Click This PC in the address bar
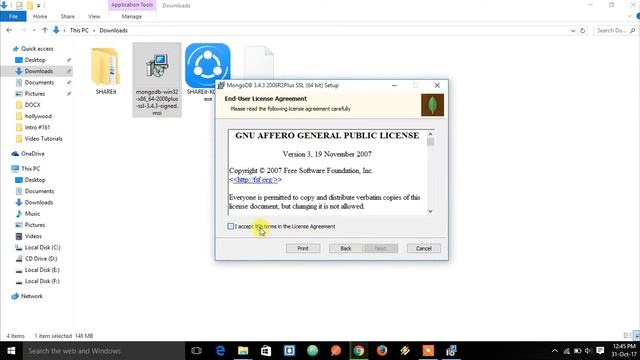 coord(79,30)
